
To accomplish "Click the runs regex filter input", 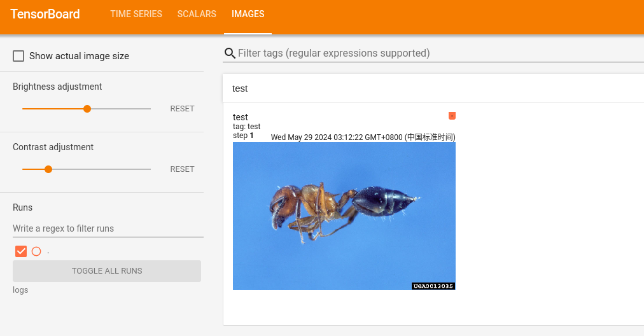I will coord(108,228).
